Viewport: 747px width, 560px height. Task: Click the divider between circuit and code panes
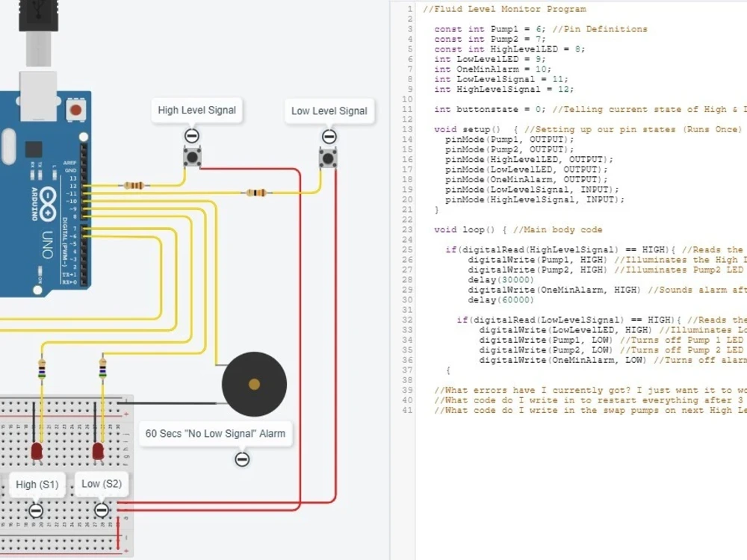(x=391, y=280)
